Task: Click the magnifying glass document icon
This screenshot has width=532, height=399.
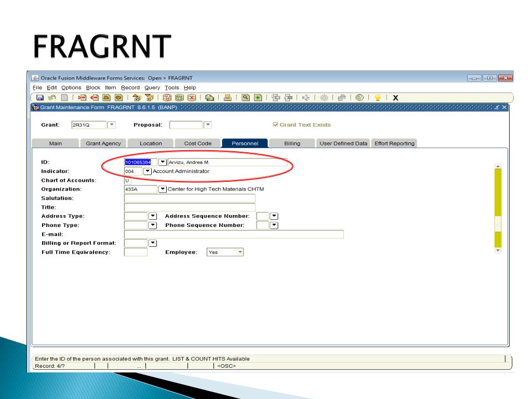Action: coord(246,98)
